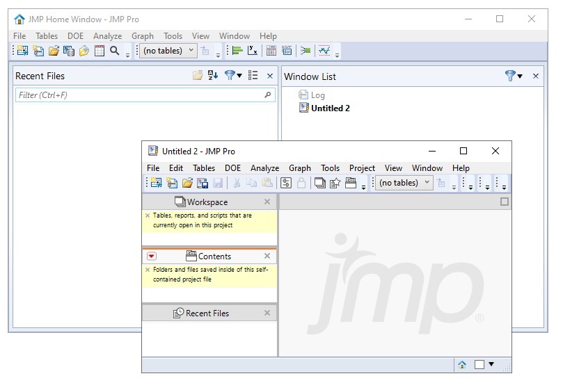579x392 pixels.
Task: Open the Tools menu in Untitled 2
Action: pyautogui.click(x=330, y=168)
